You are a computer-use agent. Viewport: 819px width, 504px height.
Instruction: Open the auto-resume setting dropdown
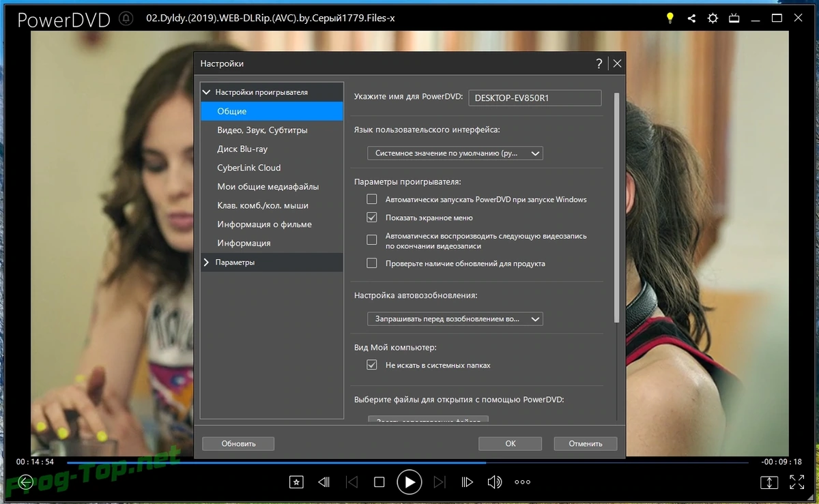point(455,318)
